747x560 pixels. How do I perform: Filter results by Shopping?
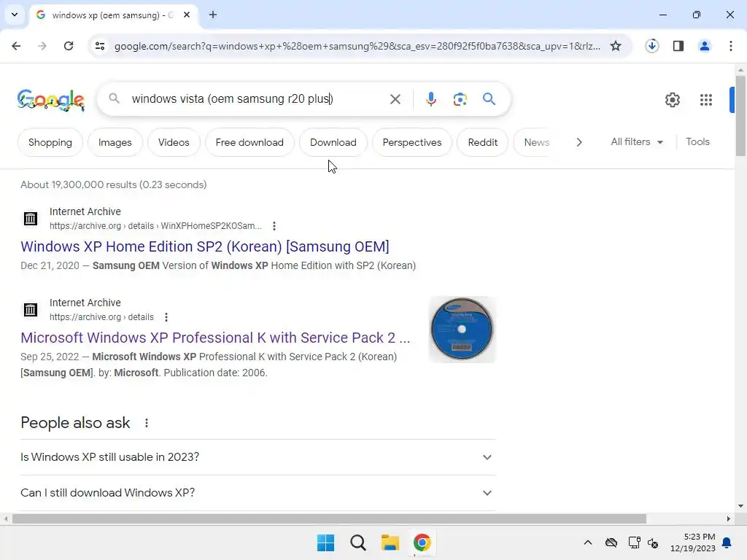click(50, 142)
